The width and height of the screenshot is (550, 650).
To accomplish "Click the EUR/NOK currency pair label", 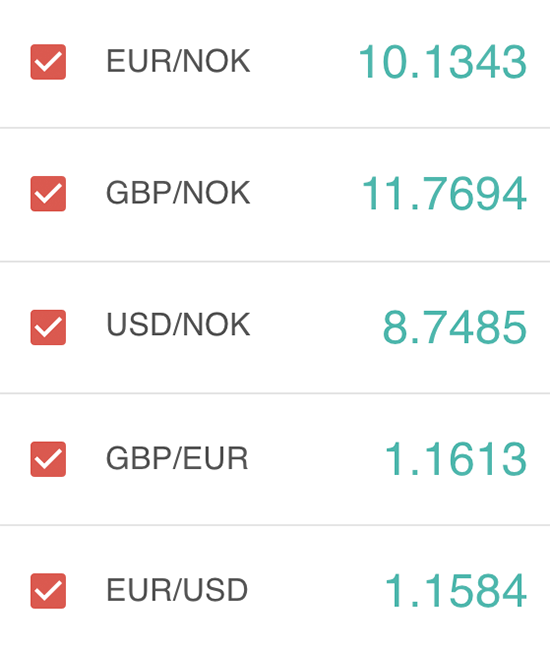I will pyautogui.click(x=178, y=61).
